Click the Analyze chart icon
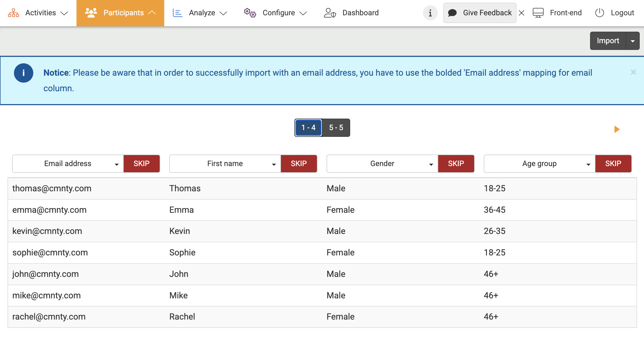 pos(177,13)
